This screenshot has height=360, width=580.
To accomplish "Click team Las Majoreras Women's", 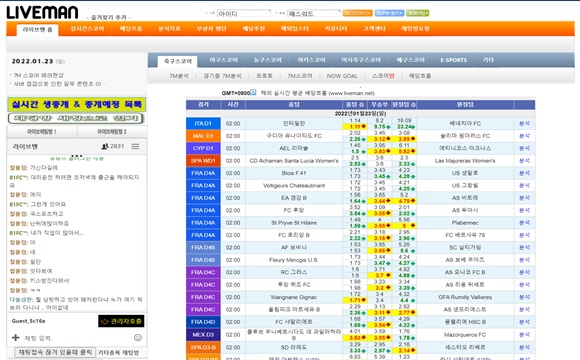I will [465, 161].
